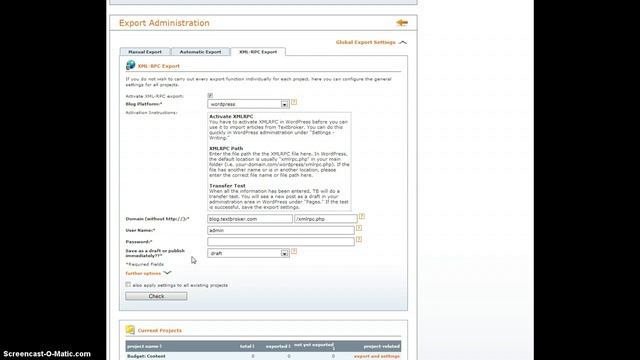Sort by total column header
The width and height of the screenshot is (640, 360).
247,347
